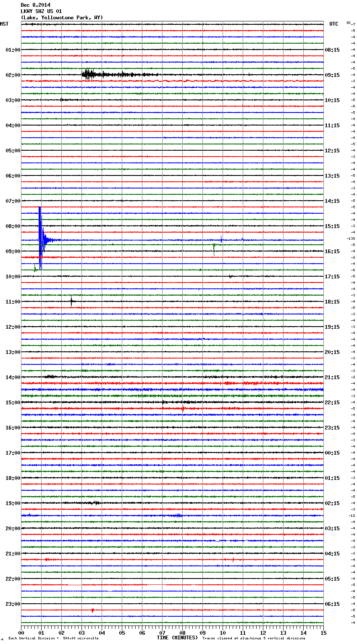
Task: Click the 08:15 UTC row label
Action: coord(332,50)
